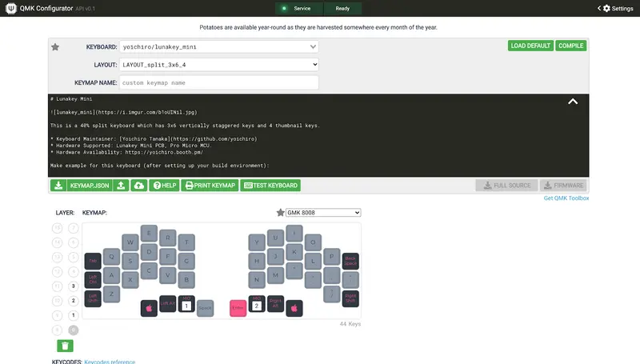Select the Z key on keymap
Image resolution: width=640 pixels, height=364 pixels.
click(111, 294)
